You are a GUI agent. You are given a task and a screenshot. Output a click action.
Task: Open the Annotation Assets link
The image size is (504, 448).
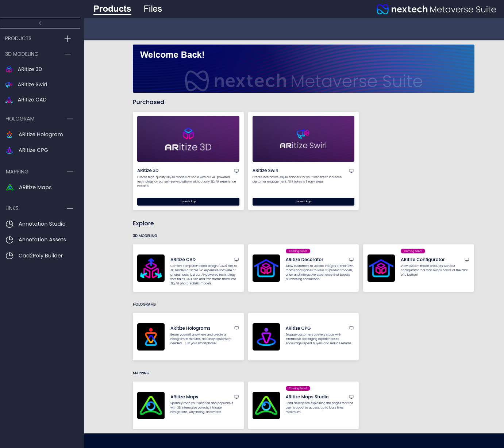(42, 240)
